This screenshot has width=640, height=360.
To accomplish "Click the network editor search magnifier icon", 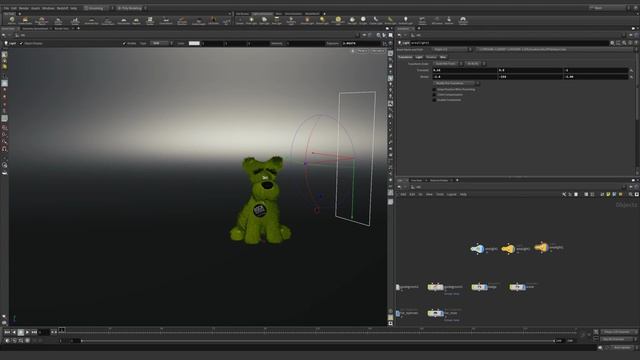I will click(x=631, y=194).
